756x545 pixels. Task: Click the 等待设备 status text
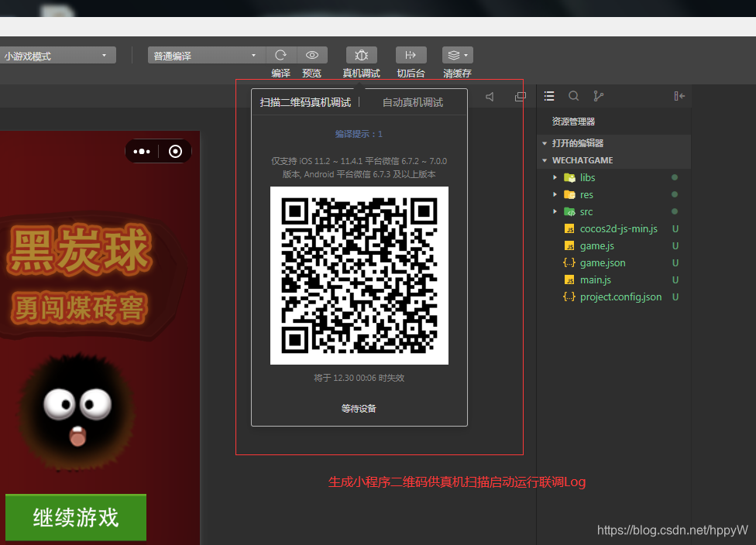[359, 409]
